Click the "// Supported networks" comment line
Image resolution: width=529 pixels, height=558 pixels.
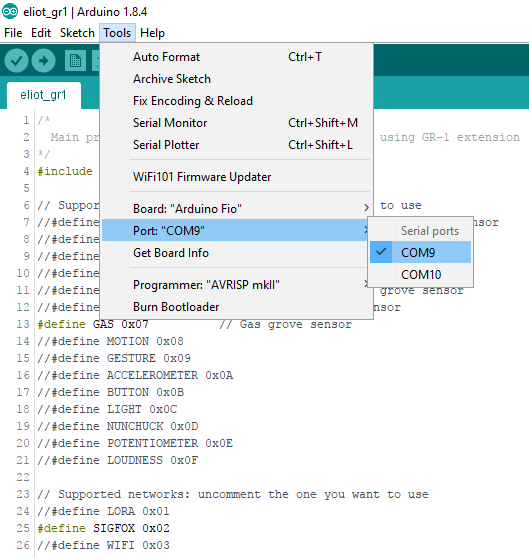pyautogui.click(x=233, y=495)
